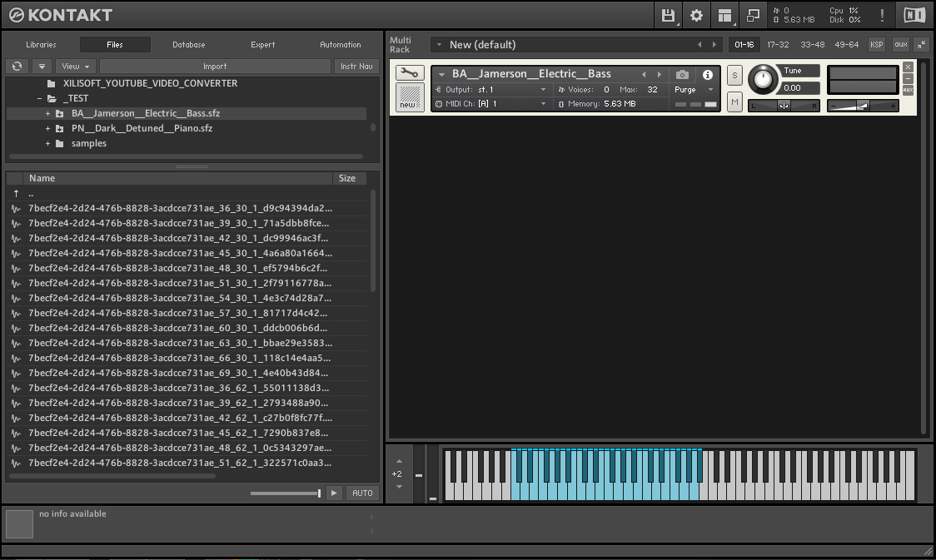Select previous instrument with left arrow
The image size is (936, 560).
coord(644,75)
